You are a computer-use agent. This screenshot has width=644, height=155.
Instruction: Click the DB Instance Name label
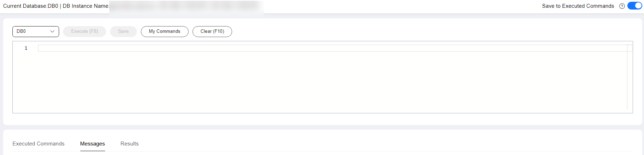pos(86,6)
